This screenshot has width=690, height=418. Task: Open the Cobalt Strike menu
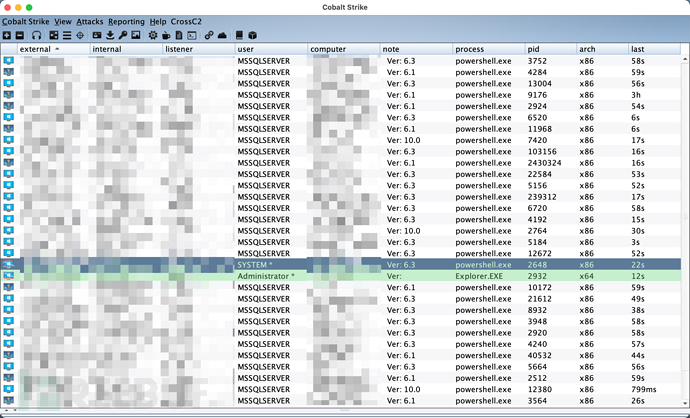click(x=26, y=22)
